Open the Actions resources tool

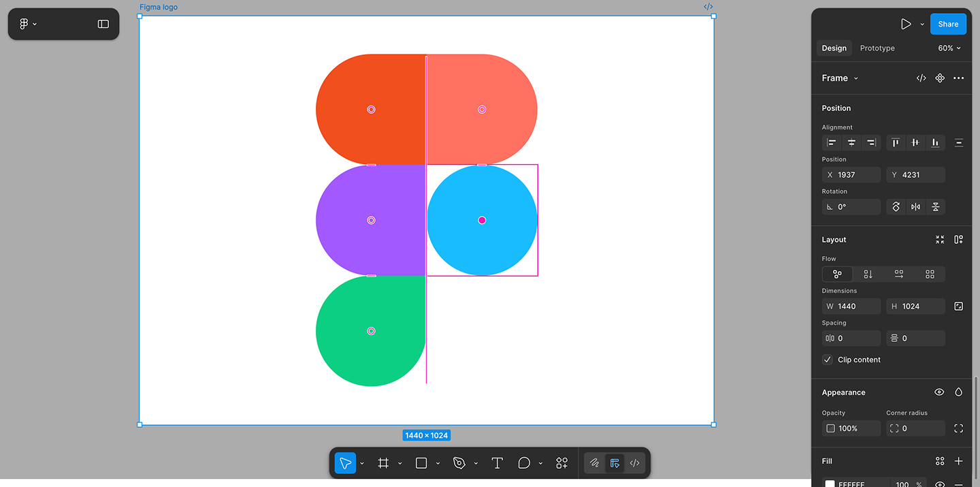point(562,463)
